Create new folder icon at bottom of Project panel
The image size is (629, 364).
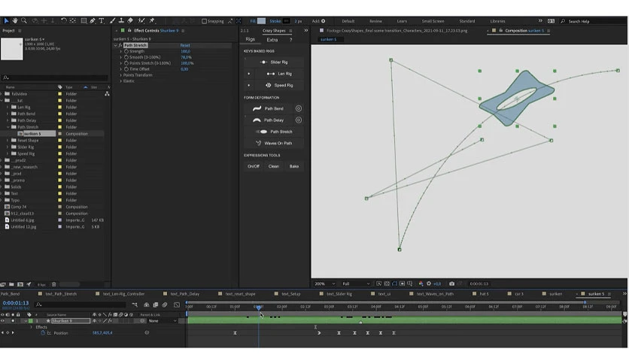tap(11, 284)
